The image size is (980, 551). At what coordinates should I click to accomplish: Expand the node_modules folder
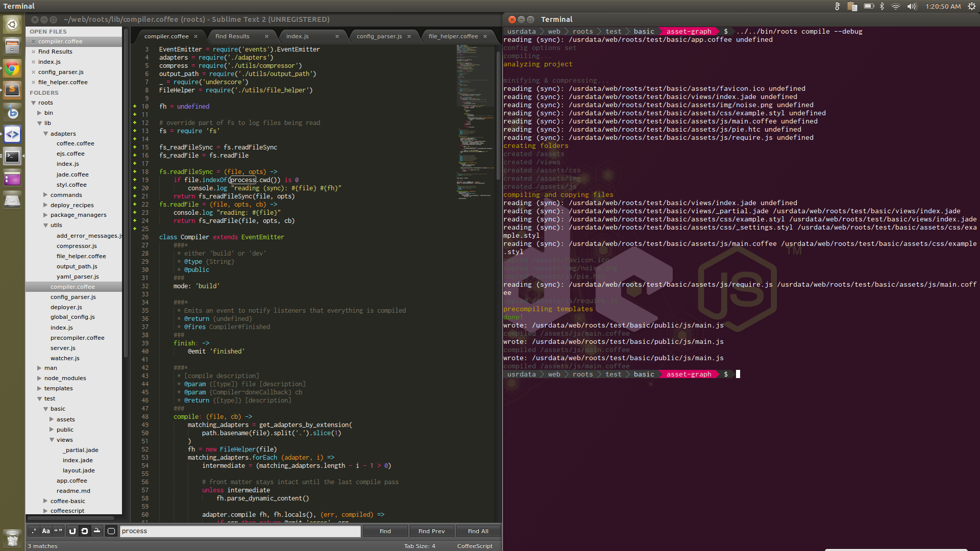pos(39,378)
